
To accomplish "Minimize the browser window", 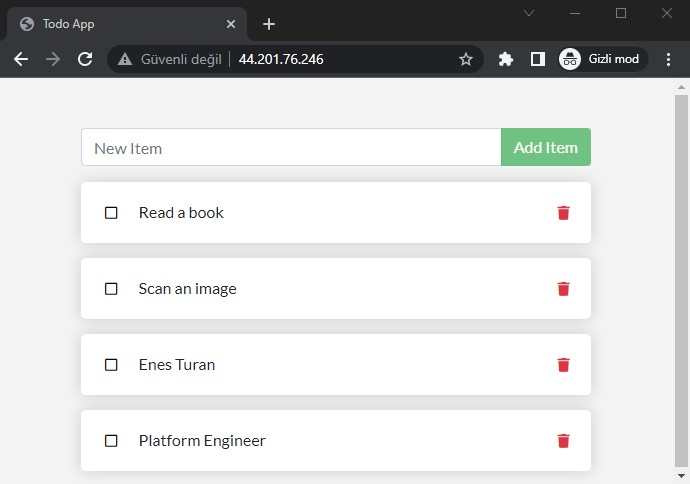I will (x=575, y=13).
